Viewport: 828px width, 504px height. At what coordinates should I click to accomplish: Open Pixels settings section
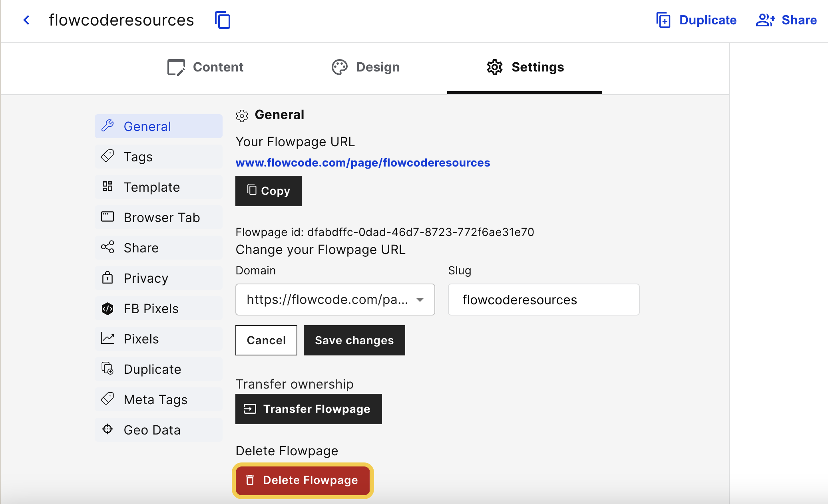click(x=159, y=339)
